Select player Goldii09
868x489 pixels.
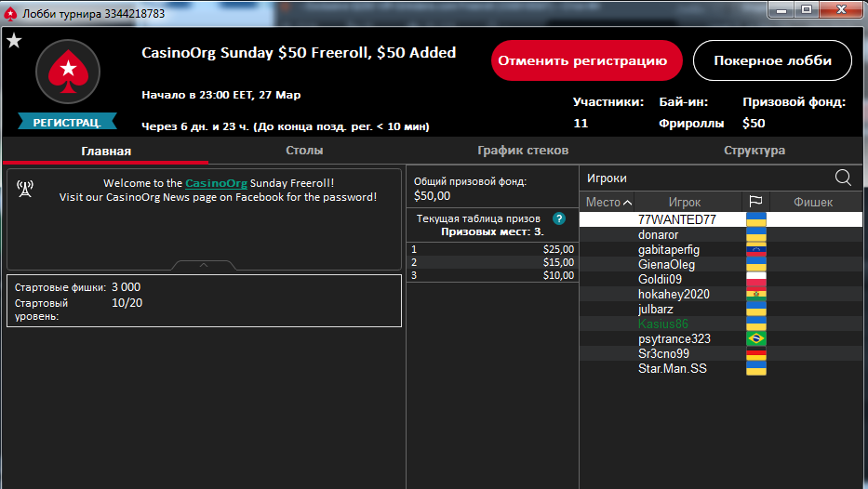coord(721,279)
